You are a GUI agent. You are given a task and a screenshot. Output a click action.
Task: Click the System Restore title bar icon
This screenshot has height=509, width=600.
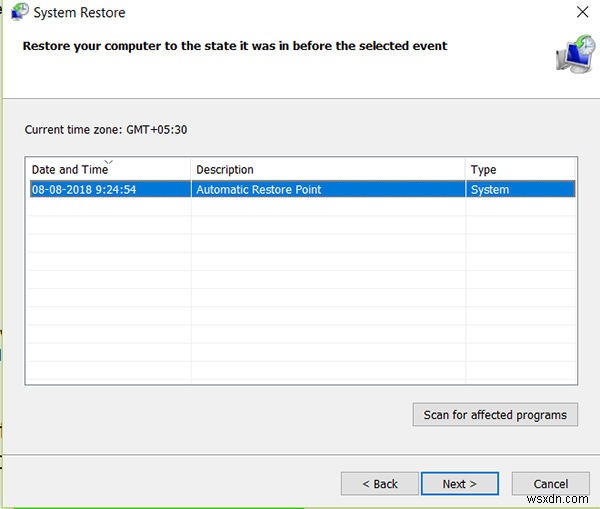coord(18,13)
